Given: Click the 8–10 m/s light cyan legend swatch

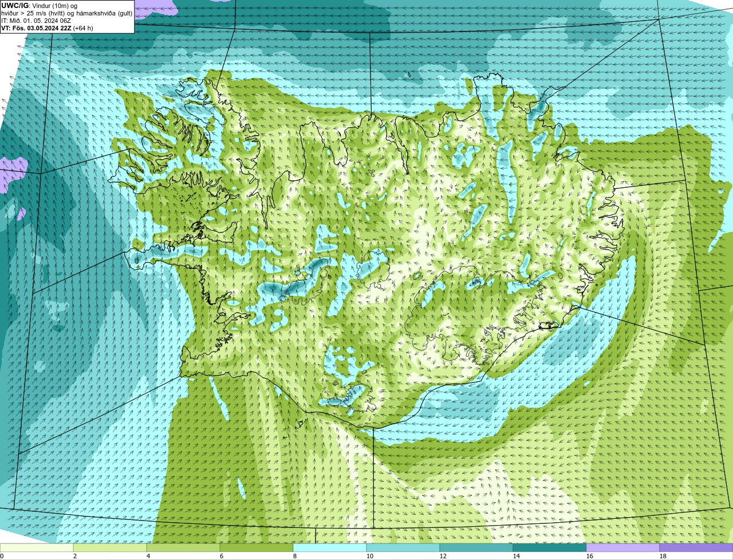Looking at the screenshot, I should (x=330, y=548).
